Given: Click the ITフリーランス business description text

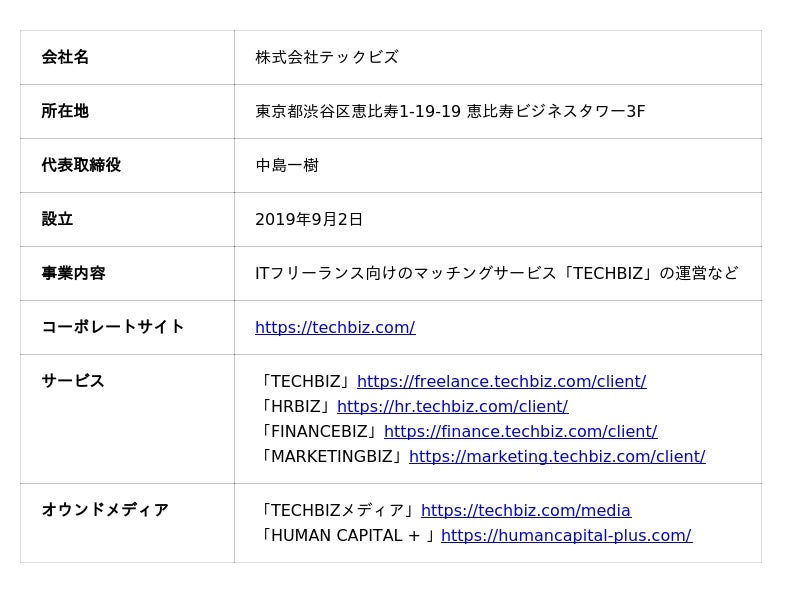Looking at the screenshot, I should tap(496, 273).
